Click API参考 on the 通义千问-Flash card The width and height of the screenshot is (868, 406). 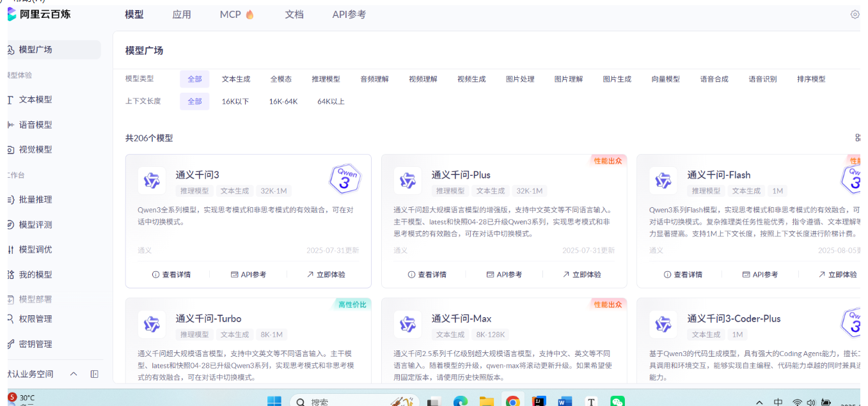(x=760, y=274)
